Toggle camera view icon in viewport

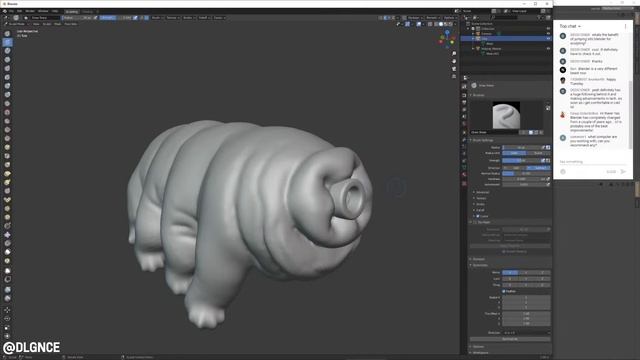[x=454, y=69]
